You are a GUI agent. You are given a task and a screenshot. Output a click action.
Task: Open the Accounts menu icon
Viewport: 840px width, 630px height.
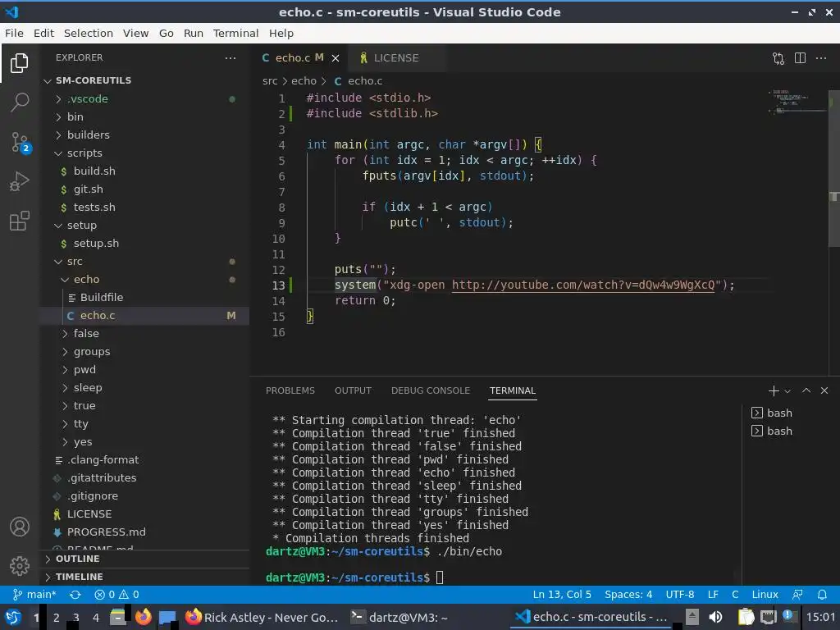20,527
